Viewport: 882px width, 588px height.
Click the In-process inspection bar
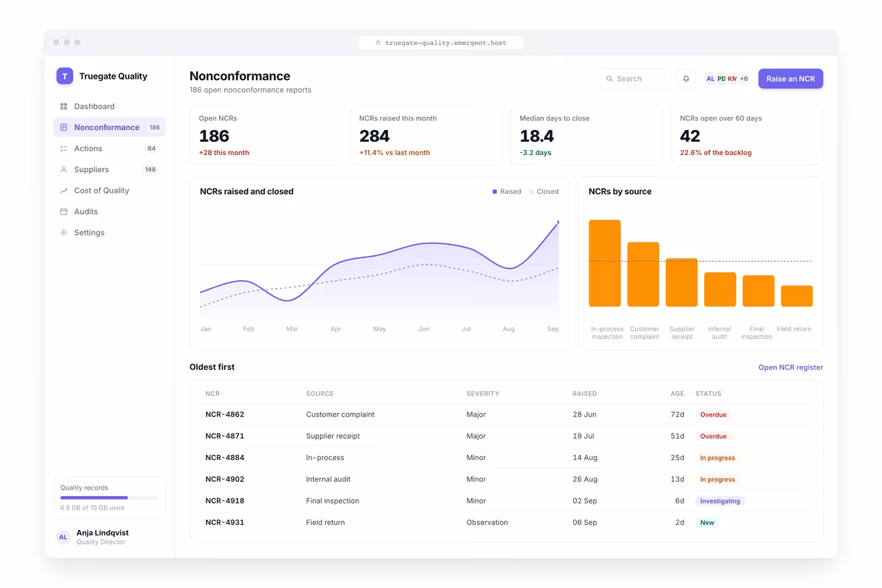point(605,263)
